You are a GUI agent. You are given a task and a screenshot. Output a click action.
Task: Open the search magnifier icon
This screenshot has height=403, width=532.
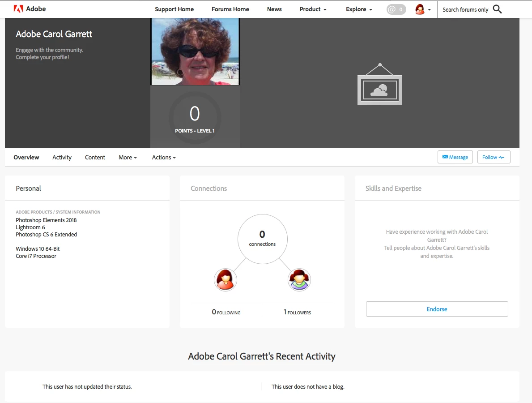[497, 9]
